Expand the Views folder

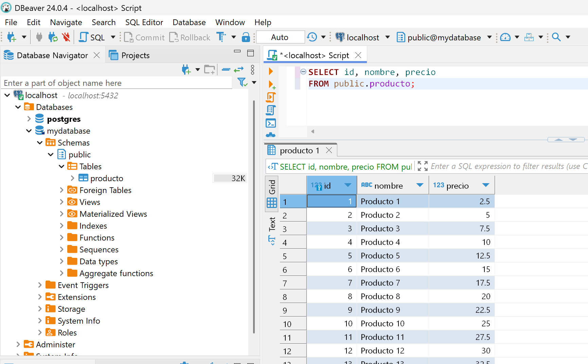pyautogui.click(x=61, y=202)
